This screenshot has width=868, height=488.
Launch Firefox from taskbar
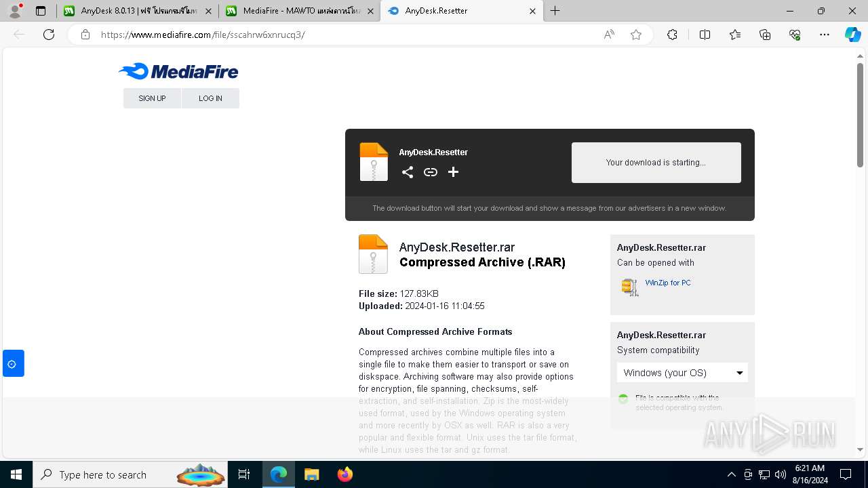[344, 474]
